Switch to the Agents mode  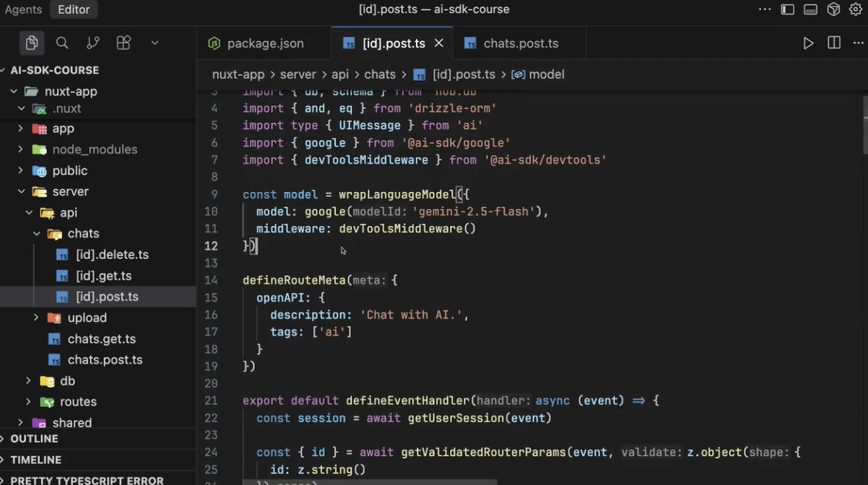[x=23, y=9]
